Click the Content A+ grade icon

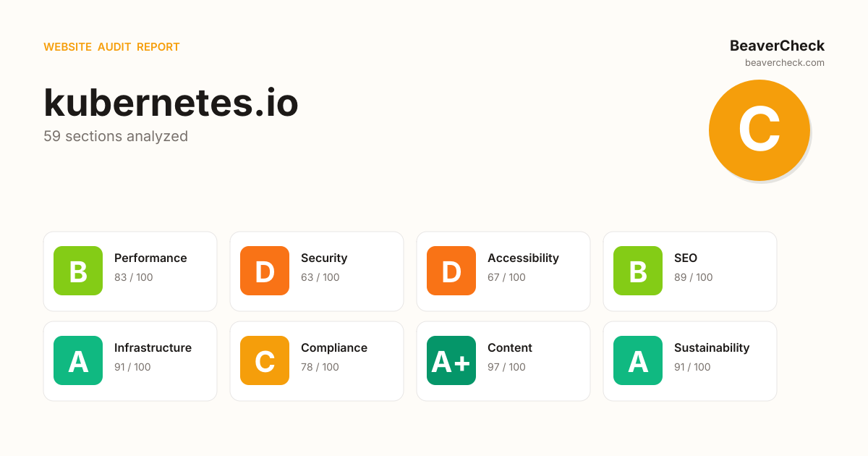coord(451,360)
